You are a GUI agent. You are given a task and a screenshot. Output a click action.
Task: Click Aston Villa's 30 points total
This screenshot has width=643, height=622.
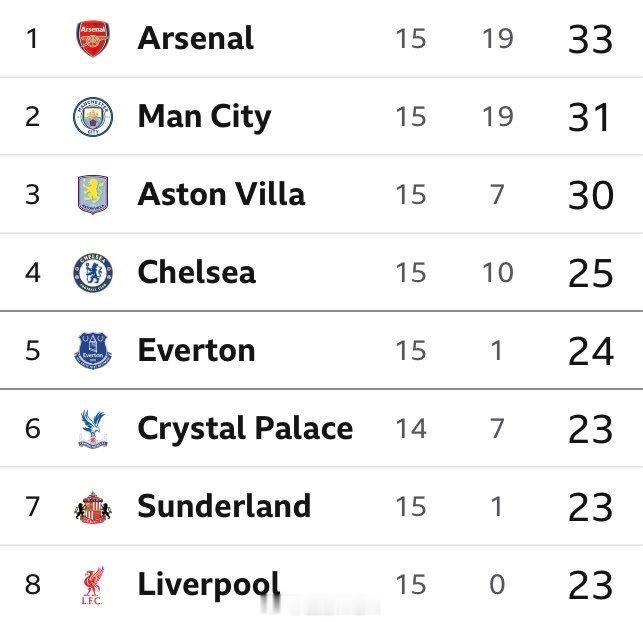(589, 195)
